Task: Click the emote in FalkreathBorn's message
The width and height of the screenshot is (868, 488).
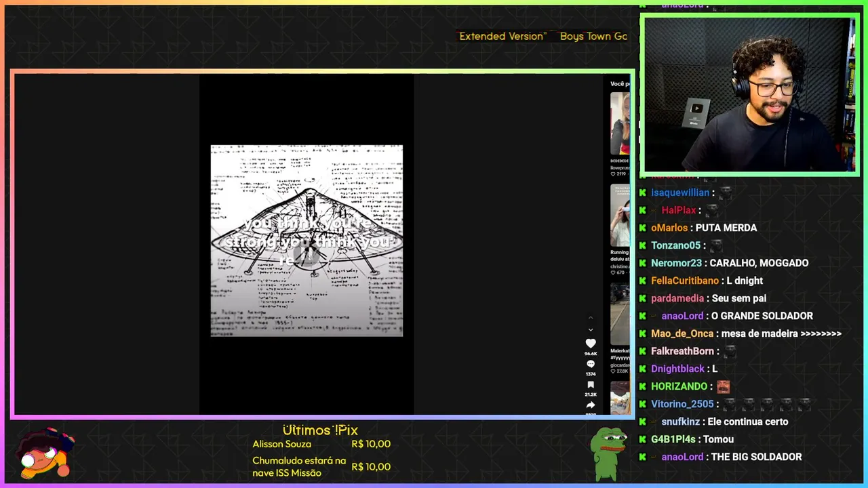Action: tap(730, 351)
